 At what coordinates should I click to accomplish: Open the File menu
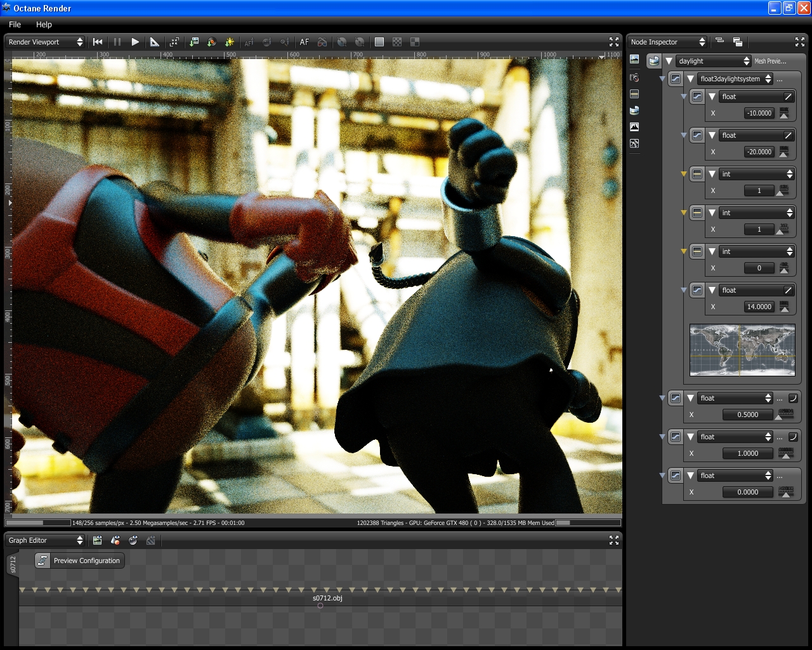click(15, 24)
